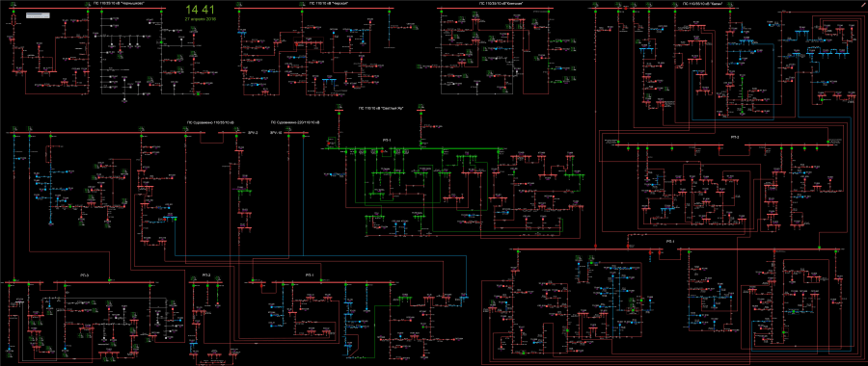Screen dimensions: 868x366
Task: Open the Светлый Яр substation title
Action: coord(382,109)
